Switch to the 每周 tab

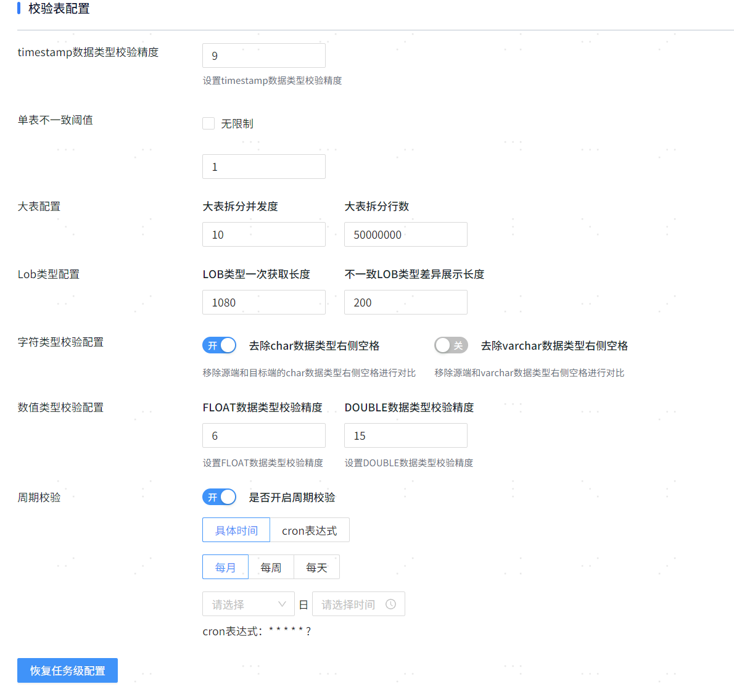tap(271, 566)
